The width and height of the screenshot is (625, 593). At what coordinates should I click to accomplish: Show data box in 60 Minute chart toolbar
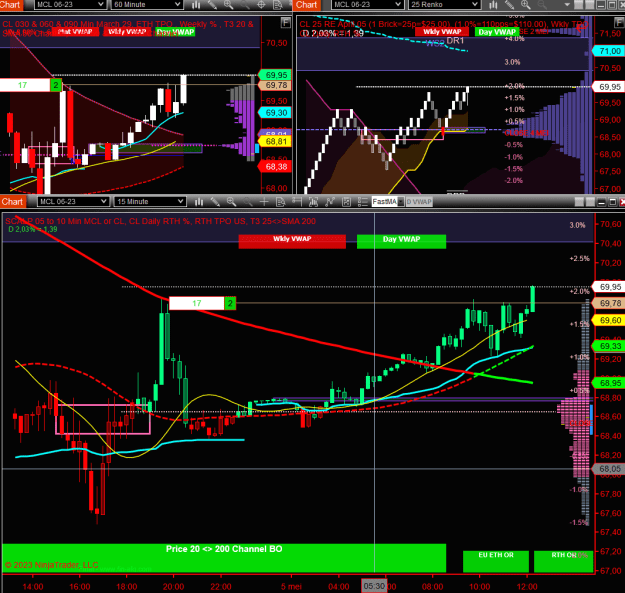coord(277,5)
